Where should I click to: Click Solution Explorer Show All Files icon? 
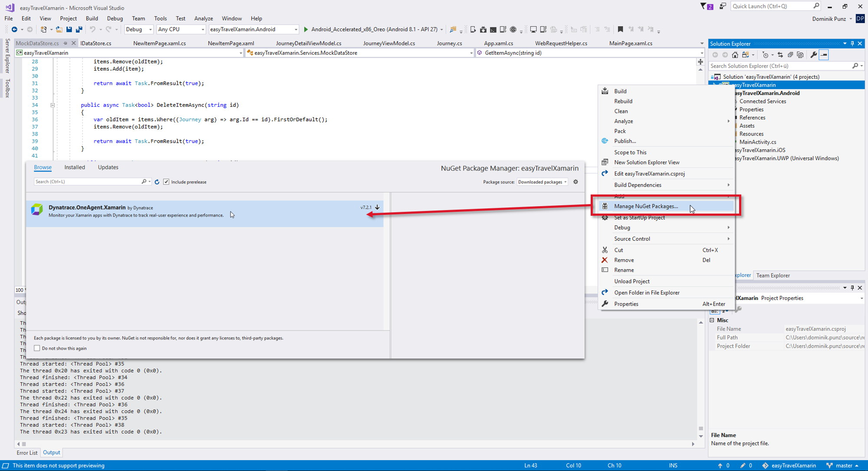tap(800, 55)
